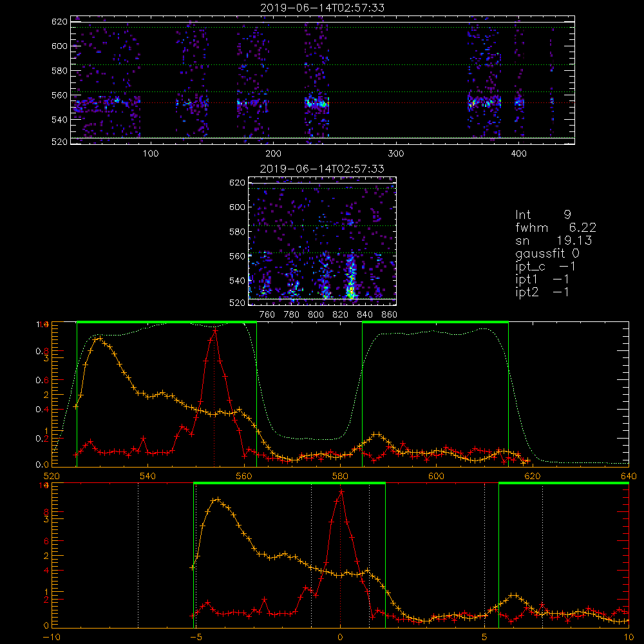
Task: Select the 'gaussfit 0' readout text
Action: (547, 253)
